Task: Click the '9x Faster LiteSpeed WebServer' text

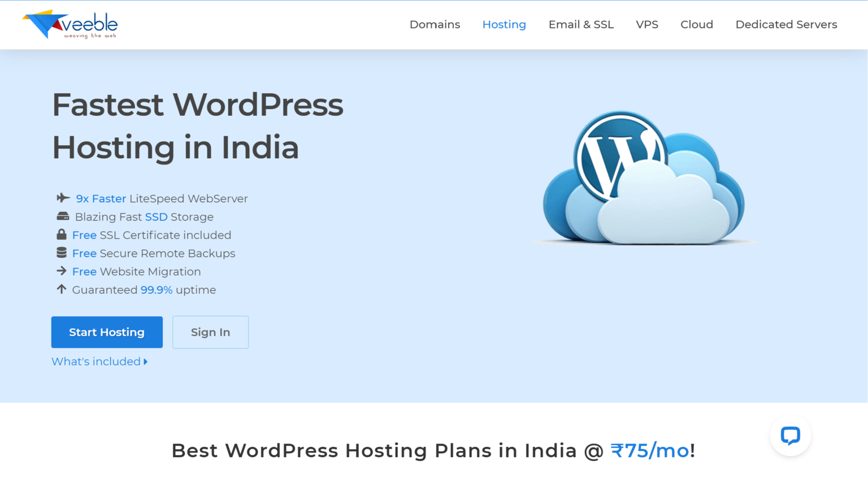Action: pos(162,198)
